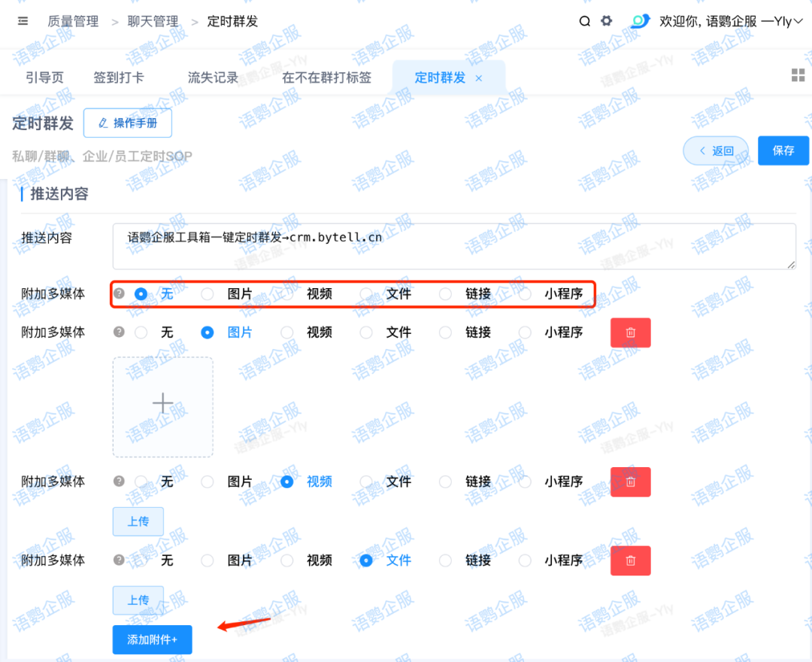Open the settings gear icon
This screenshot has height=662, width=812.
(x=606, y=21)
